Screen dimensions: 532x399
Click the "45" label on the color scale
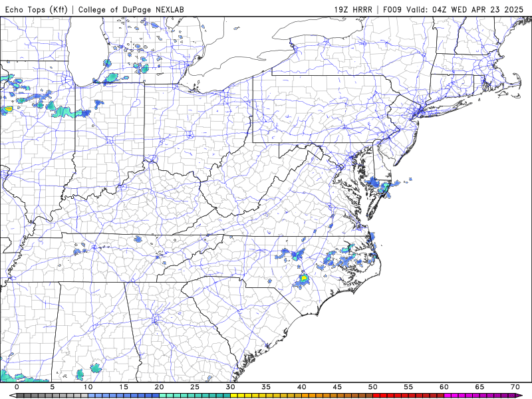337,387
